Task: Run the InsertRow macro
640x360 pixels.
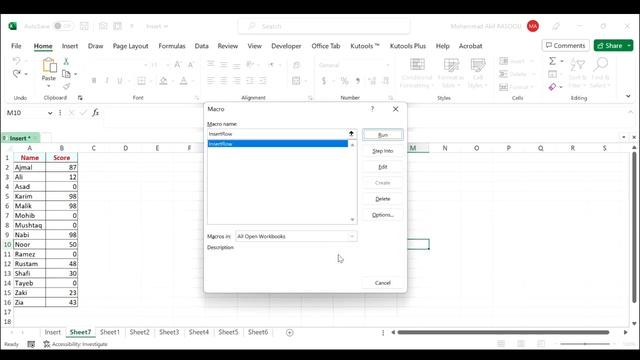Action: click(382, 135)
